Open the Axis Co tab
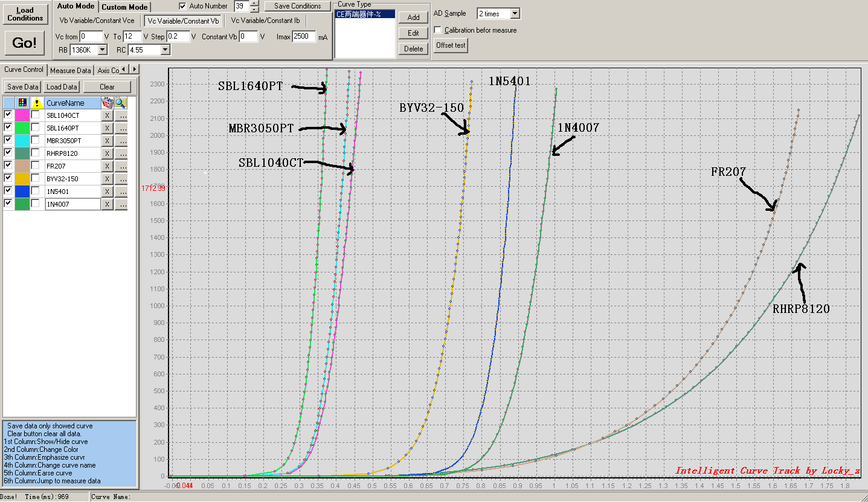The height and width of the screenshot is (502, 868). [x=108, y=70]
